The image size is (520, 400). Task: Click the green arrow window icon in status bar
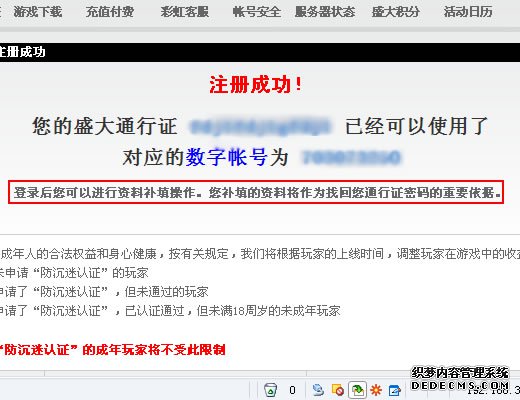357,389
